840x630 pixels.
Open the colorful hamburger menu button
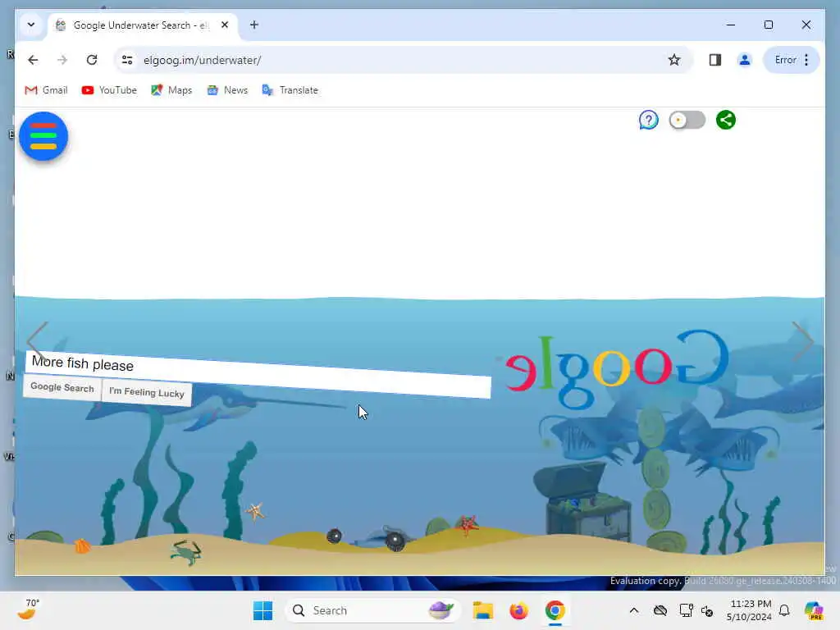pyautogui.click(x=43, y=136)
